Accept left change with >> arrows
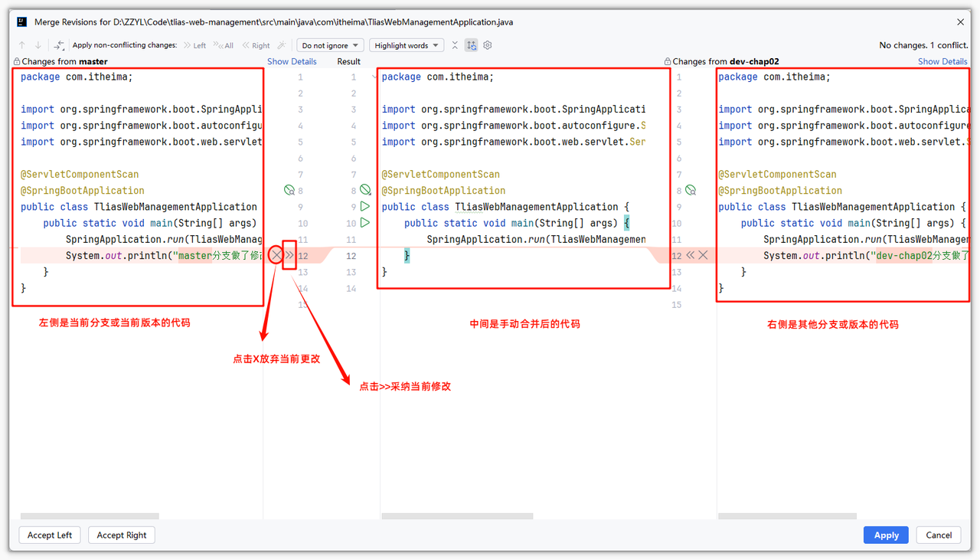 289,255
